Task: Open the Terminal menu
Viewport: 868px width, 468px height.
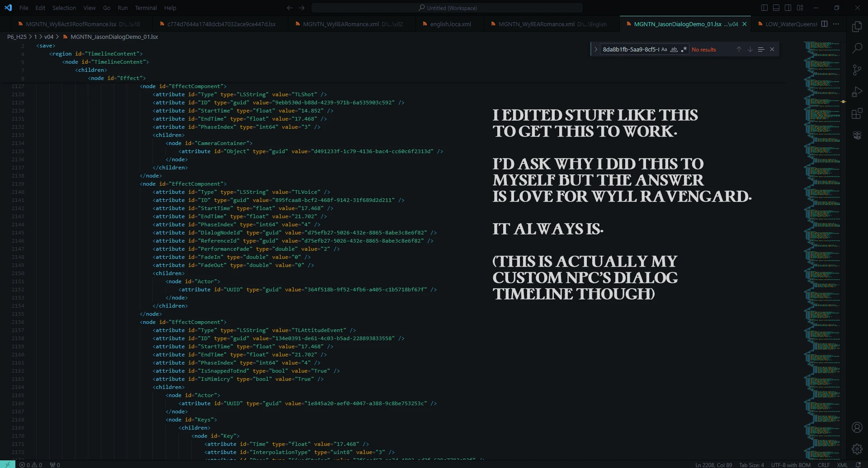Action: tap(146, 8)
